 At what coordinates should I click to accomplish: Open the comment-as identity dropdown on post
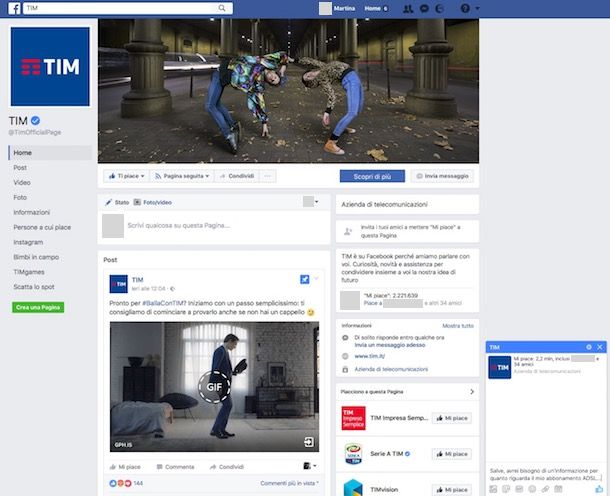(x=310, y=466)
